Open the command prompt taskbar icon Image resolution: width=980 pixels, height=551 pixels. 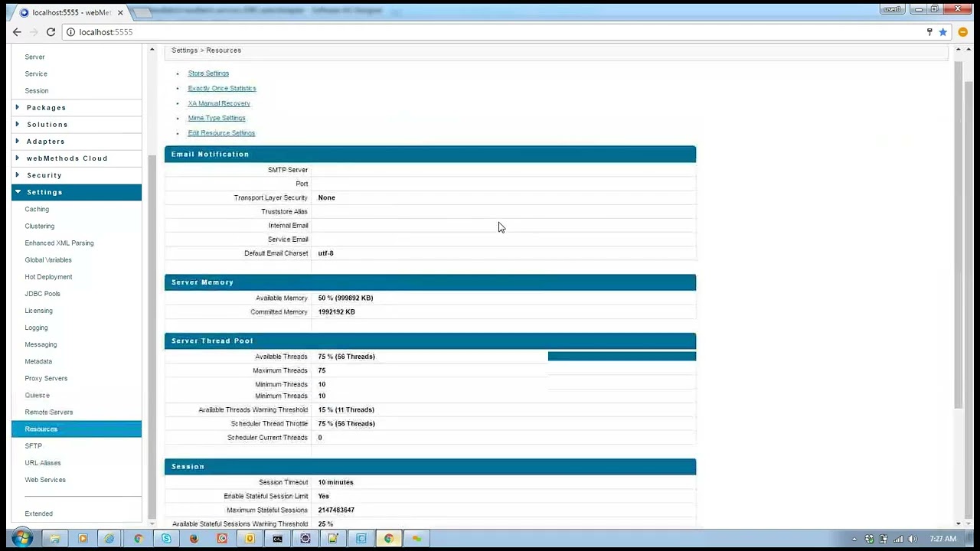coord(277,539)
